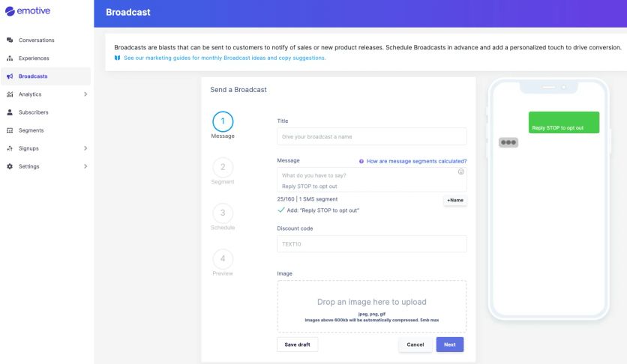The height and width of the screenshot is (364, 627).
Task: Click the Save draft button
Action: [297, 345]
